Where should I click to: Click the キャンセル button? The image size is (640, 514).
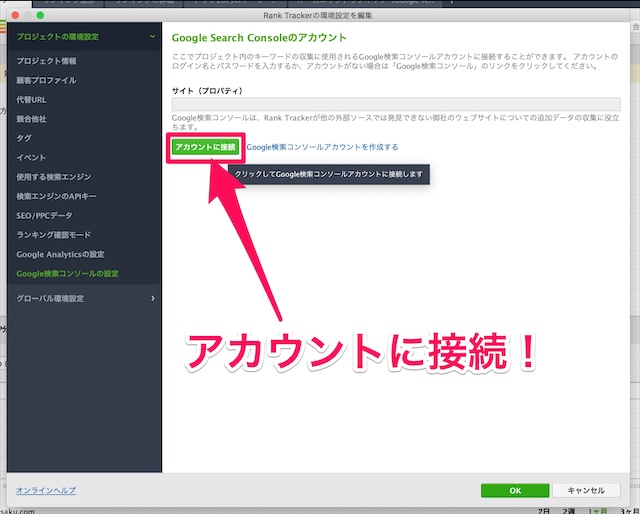(586, 490)
